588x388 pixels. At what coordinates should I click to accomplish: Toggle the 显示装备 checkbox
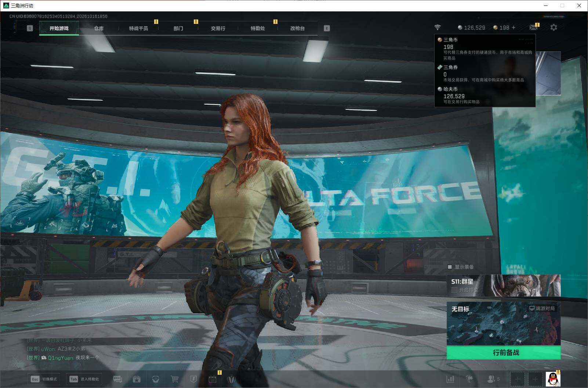(x=450, y=267)
